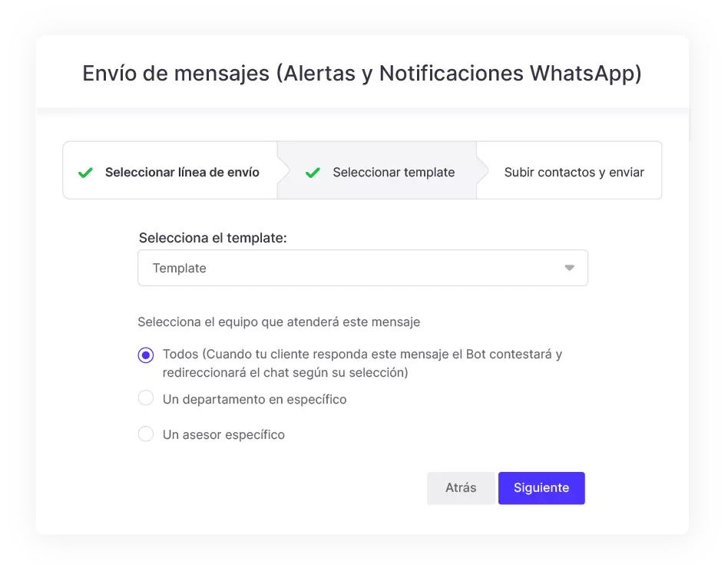This screenshot has width=728, height=574.
Task: Click the Un asesor específico label text
Action: (223, 435)
